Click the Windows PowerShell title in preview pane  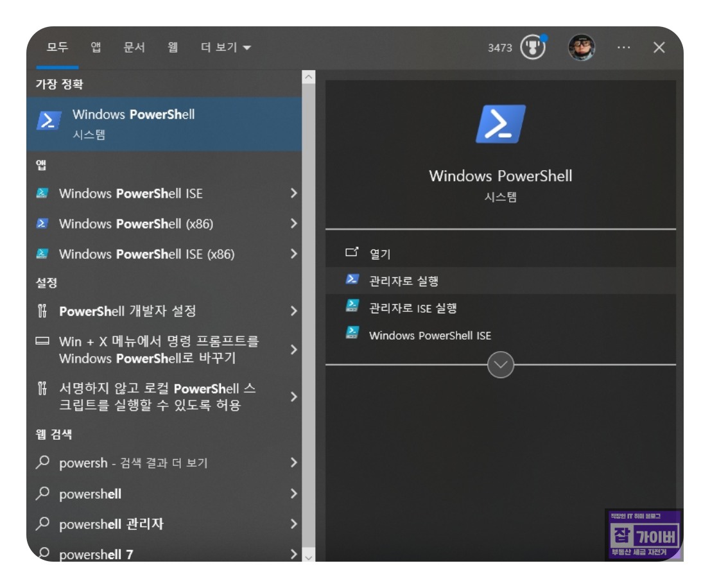tap(500, 176)
